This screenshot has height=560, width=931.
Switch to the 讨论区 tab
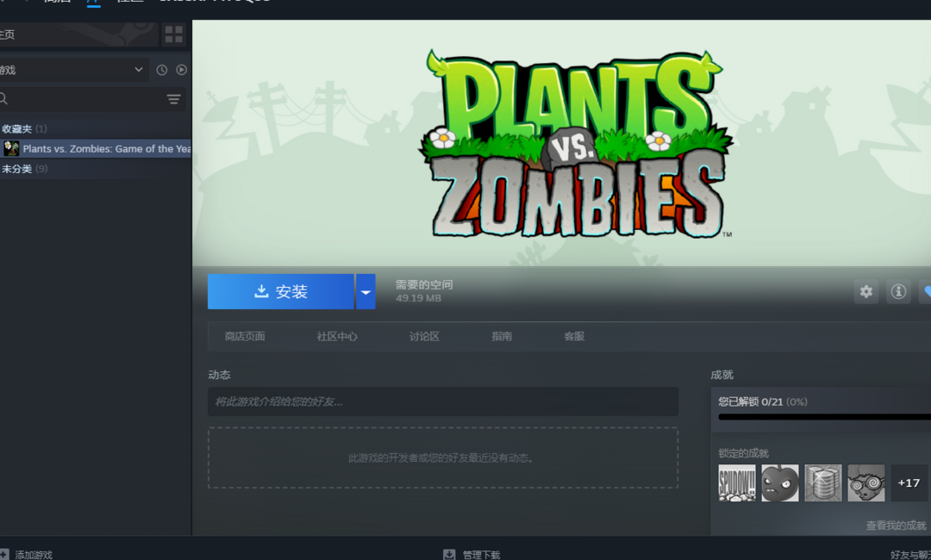(424, 337)
